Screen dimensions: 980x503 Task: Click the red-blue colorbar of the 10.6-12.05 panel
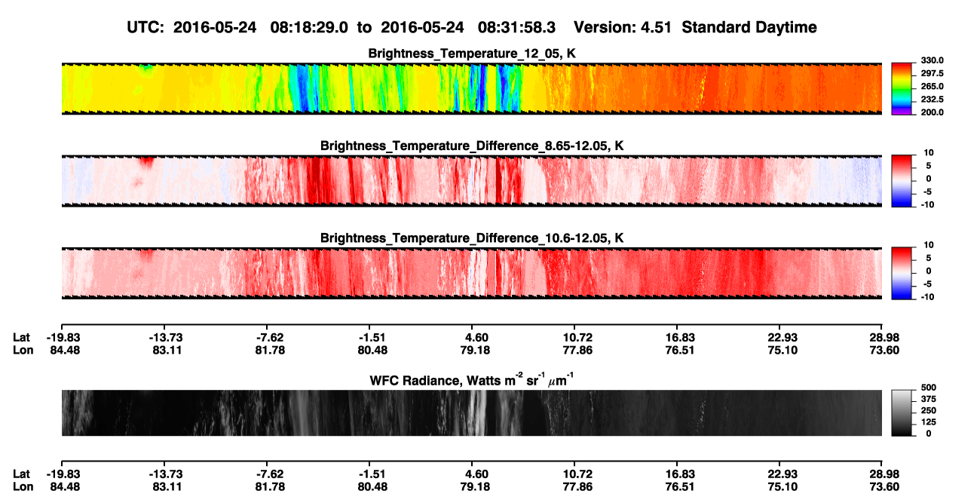tap(901, 272)
